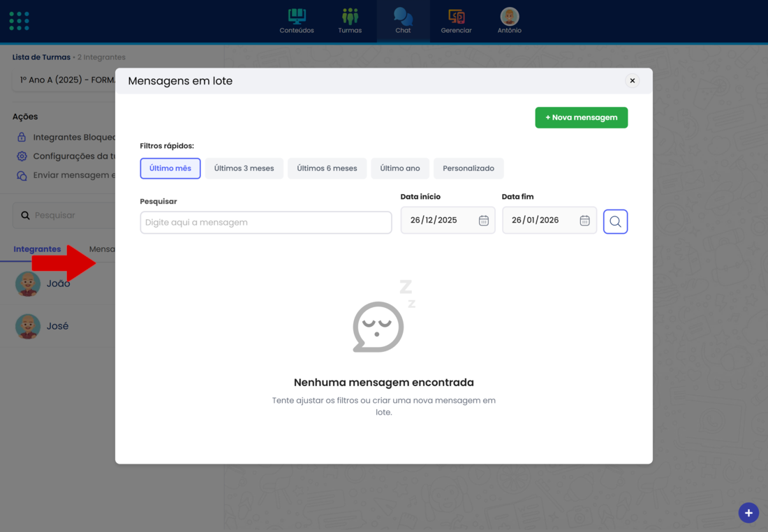768x532 pixels.
Task: Choose the Último ano quick filter
Action: (x=400, y=168)
